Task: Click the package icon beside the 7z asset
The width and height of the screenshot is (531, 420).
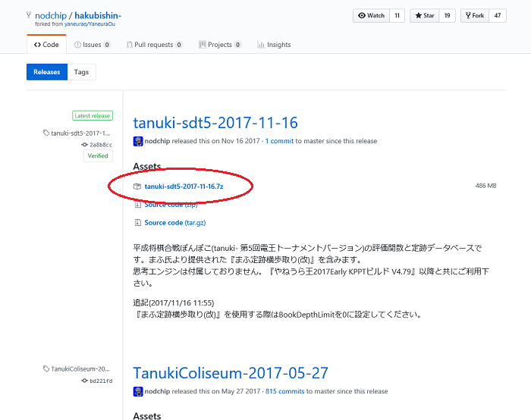Action: [x=137, y=186]
